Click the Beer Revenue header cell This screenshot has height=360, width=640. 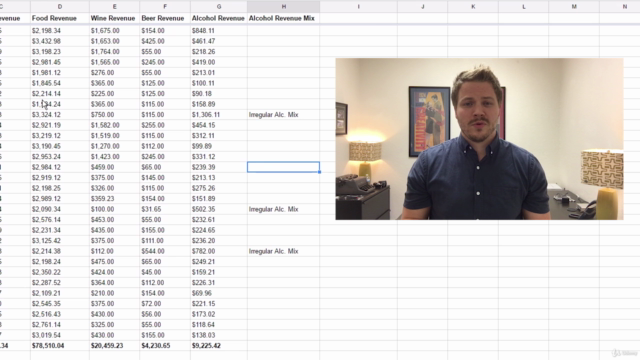click(165, 18)
